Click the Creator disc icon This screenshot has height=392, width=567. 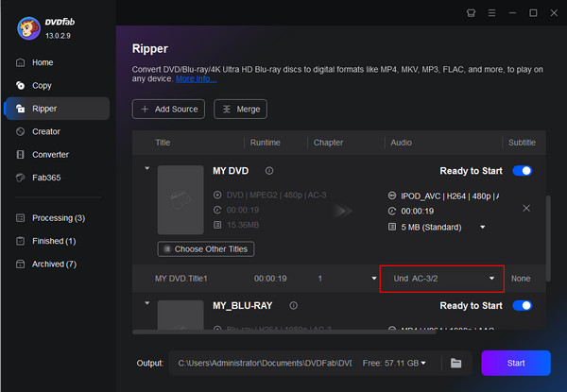(20, 131)
